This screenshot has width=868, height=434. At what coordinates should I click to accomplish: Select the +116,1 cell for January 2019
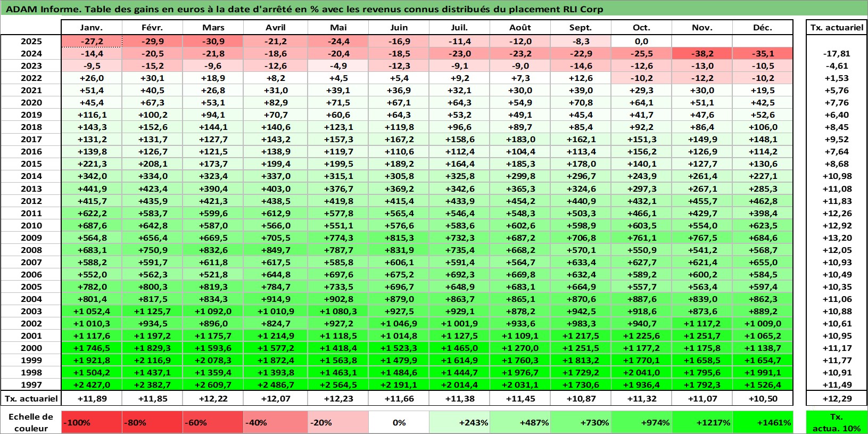click(92, 114)
